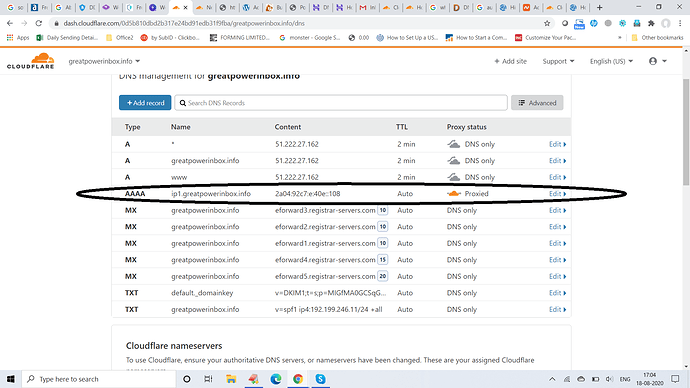690x388 pixels.
Task: Click the Type column header
Action: click(x=132, y=127)
